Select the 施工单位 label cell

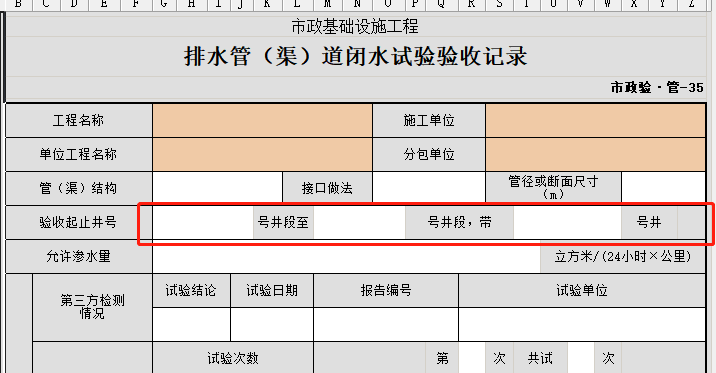click(429, 121)
